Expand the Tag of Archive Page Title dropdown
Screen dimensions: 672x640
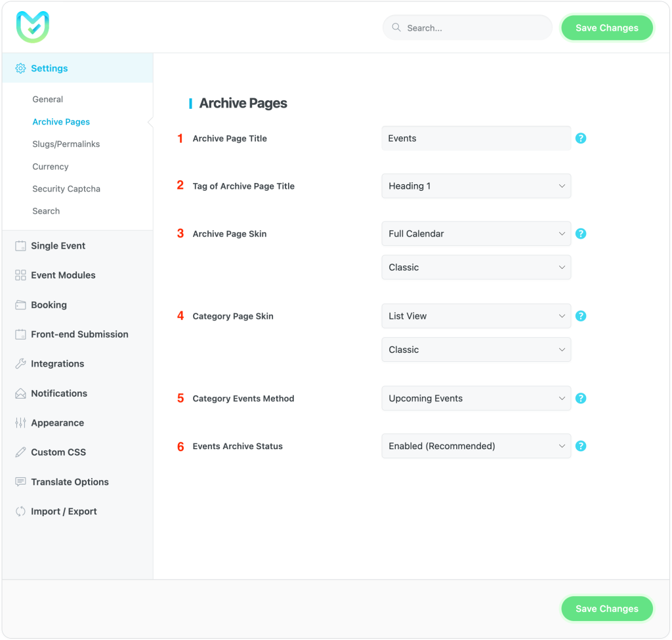(476, 186)
